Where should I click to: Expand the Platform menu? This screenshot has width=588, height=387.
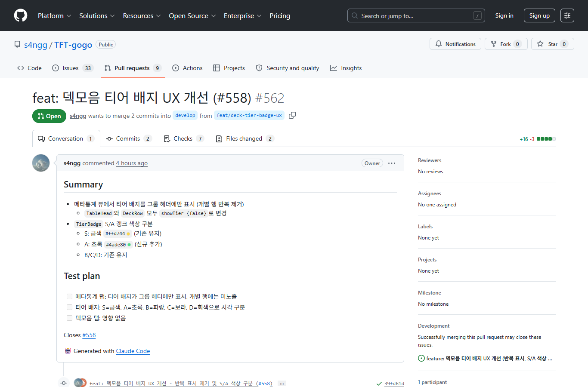pyautogui.click(x=54, y=15)
